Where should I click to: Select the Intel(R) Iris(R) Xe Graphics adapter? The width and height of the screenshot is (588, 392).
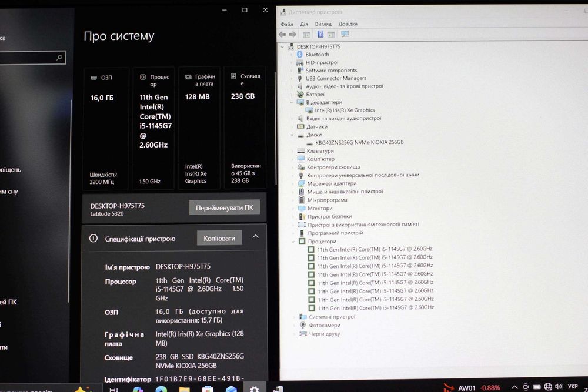tap(345, 110)
